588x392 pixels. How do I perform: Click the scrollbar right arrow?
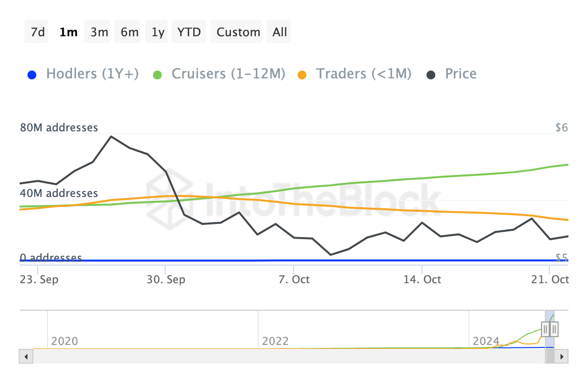pos(562,356)
